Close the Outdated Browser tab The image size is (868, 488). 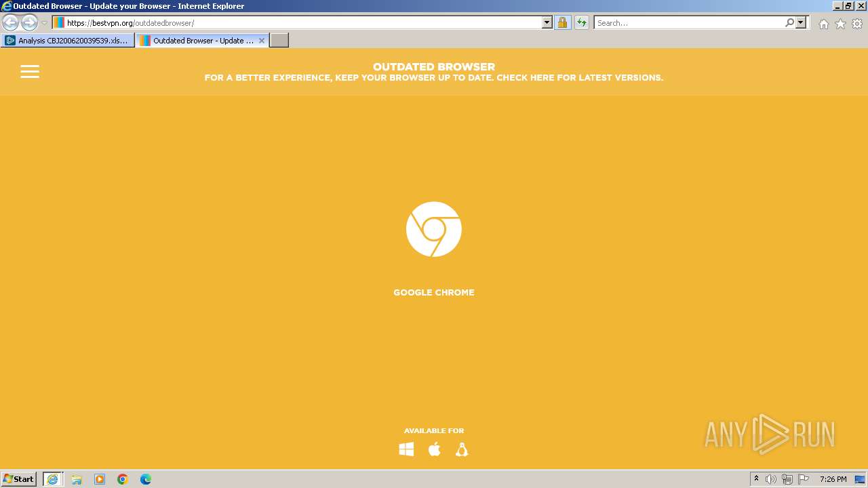(262, 41)
